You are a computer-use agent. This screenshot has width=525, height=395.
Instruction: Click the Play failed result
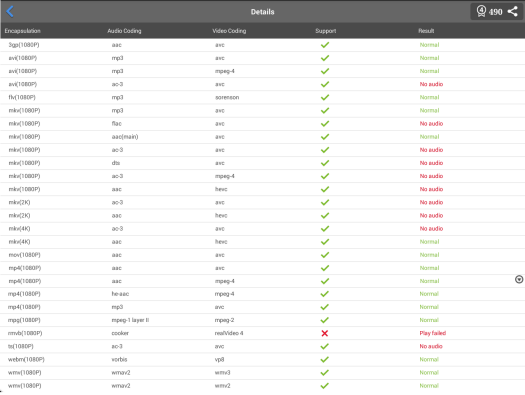click(433, 333)
